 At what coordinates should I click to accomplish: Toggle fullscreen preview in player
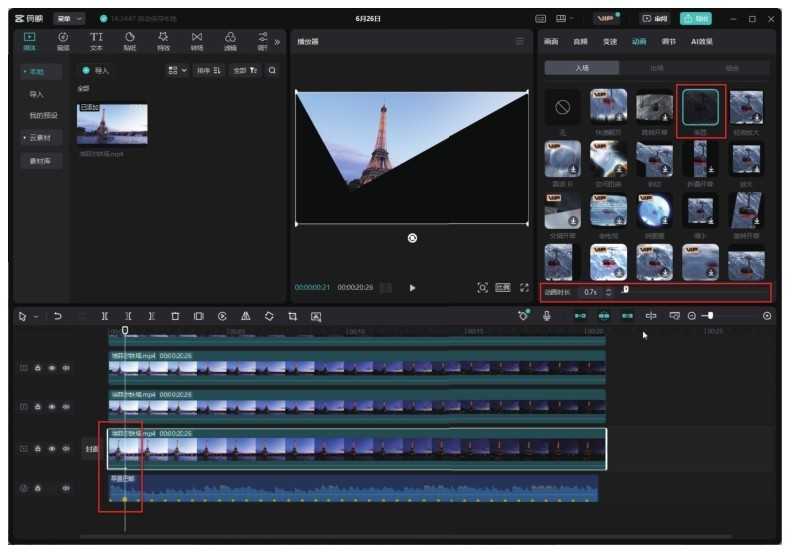coord(524,287)
